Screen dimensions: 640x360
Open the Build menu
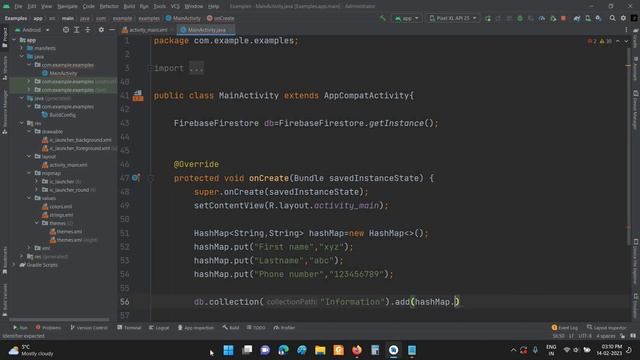(129, 6)
